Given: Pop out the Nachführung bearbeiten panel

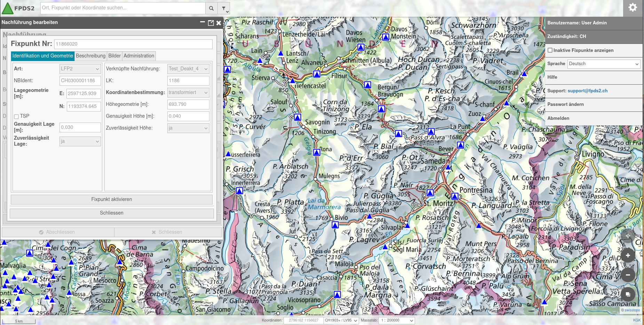Looking at the screenshot, I should [210, 23].
